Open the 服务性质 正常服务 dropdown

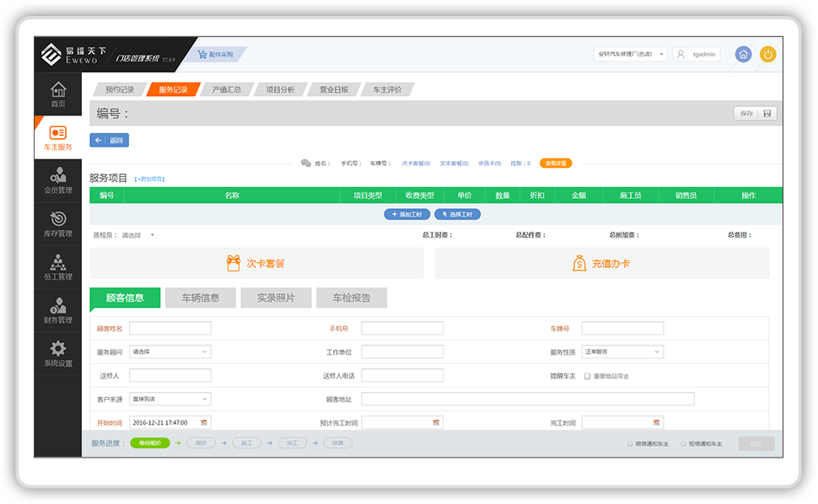click(x=623, y=351)
